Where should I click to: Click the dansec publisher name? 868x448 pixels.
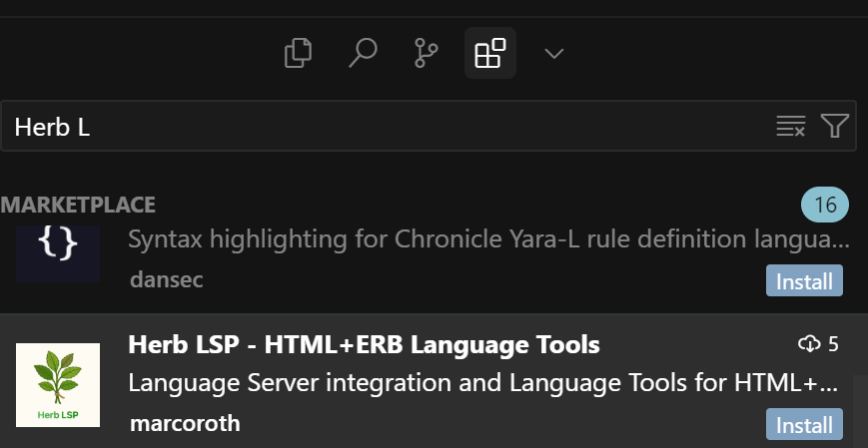tap(166, 280)
